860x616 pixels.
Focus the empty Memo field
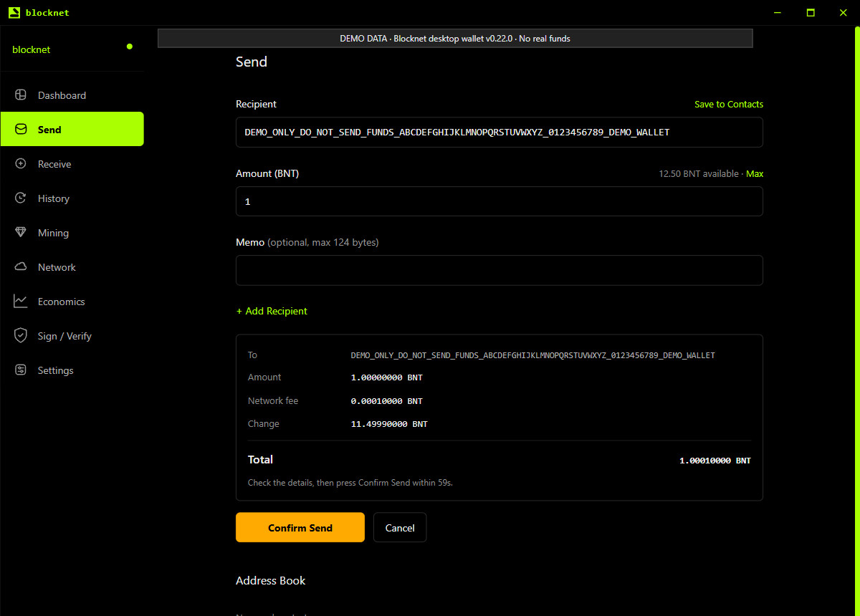coord(500,270)
